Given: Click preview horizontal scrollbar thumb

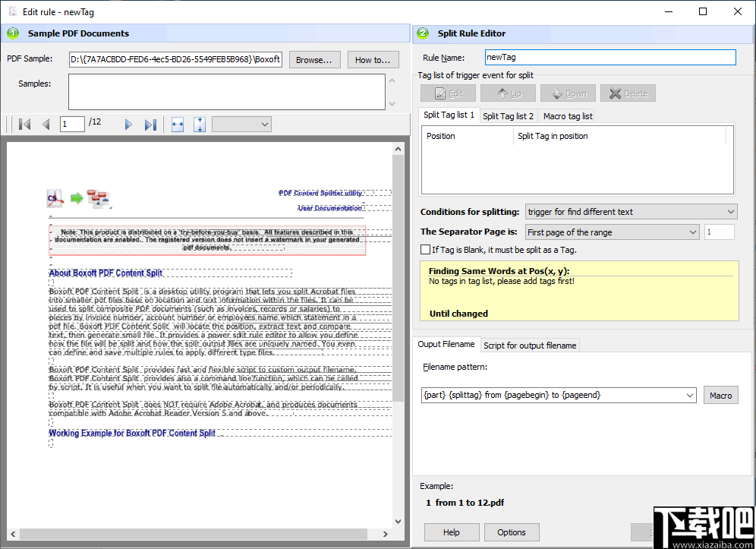Looking at the screenshot, I should pyautogui.click(x=194, y=534).
